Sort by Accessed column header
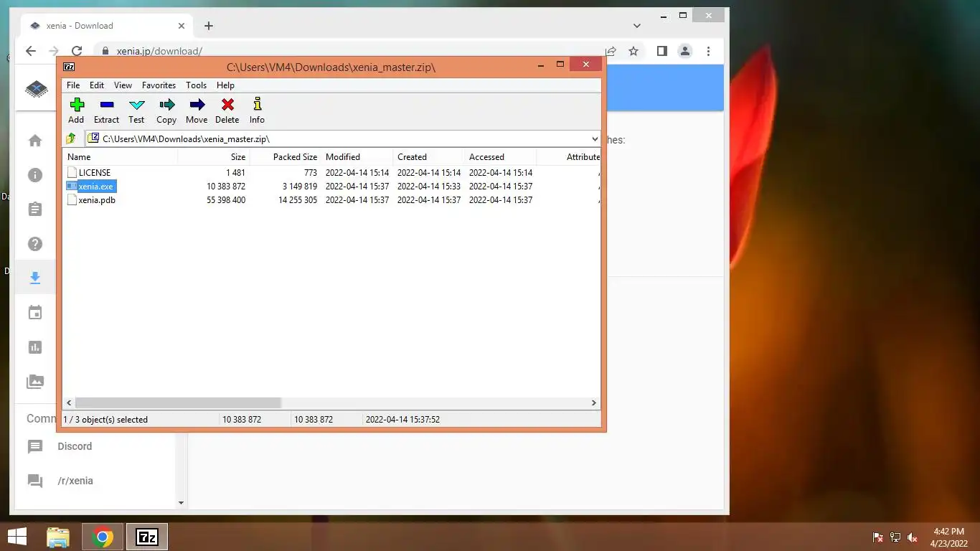Screen dimensions: 980x551 (500, 156)
